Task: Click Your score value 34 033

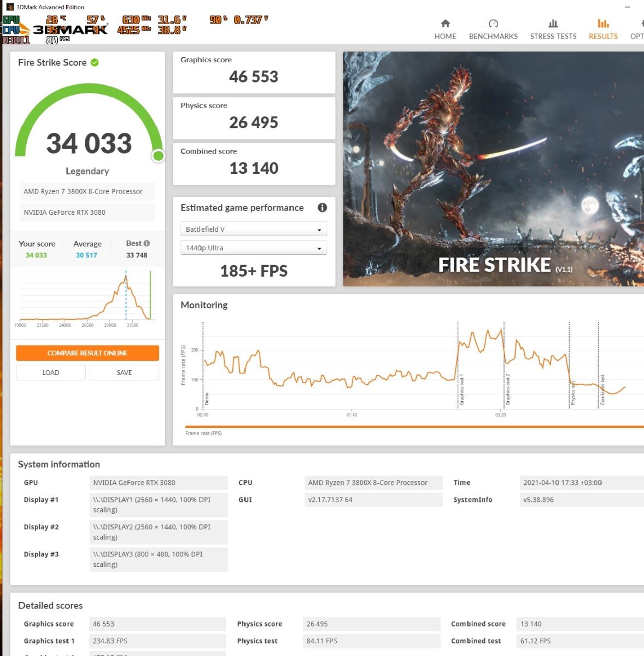Action: click(36, 255)
